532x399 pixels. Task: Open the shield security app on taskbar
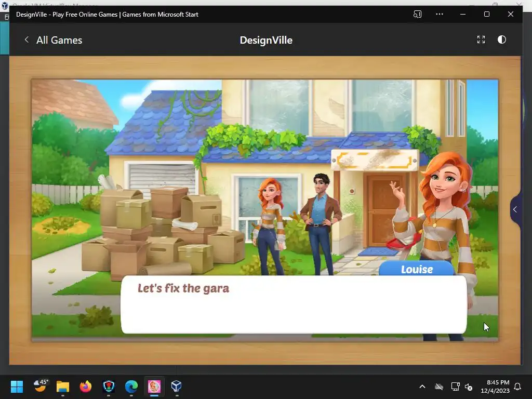109,387
